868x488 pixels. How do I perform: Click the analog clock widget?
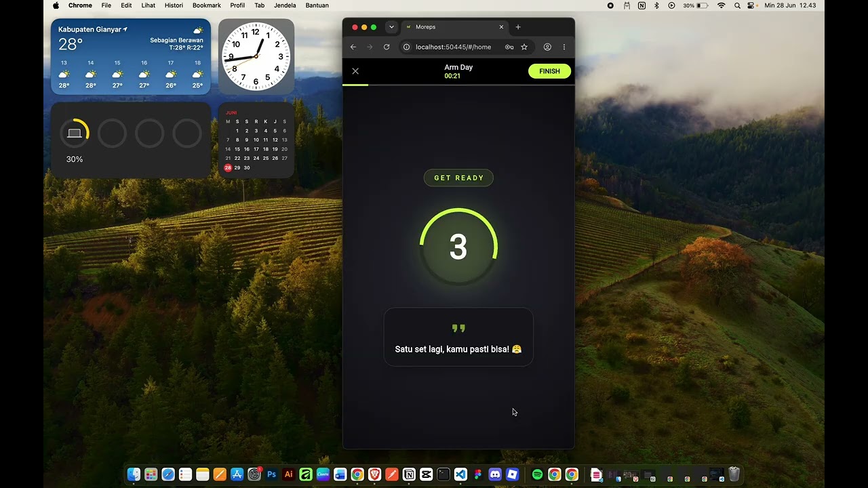(x=256, y=56)
